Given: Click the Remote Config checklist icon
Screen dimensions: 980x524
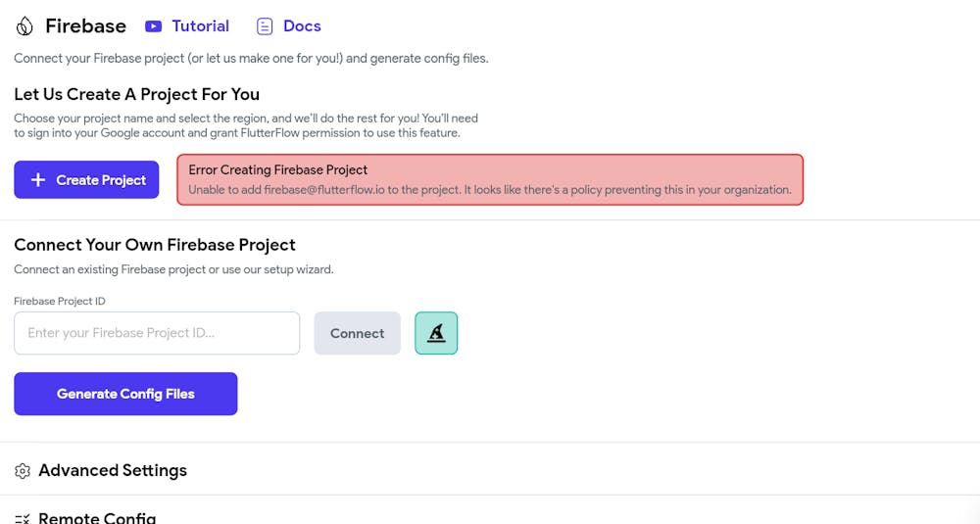Looking at the screenshot, I should pos(23,518).
